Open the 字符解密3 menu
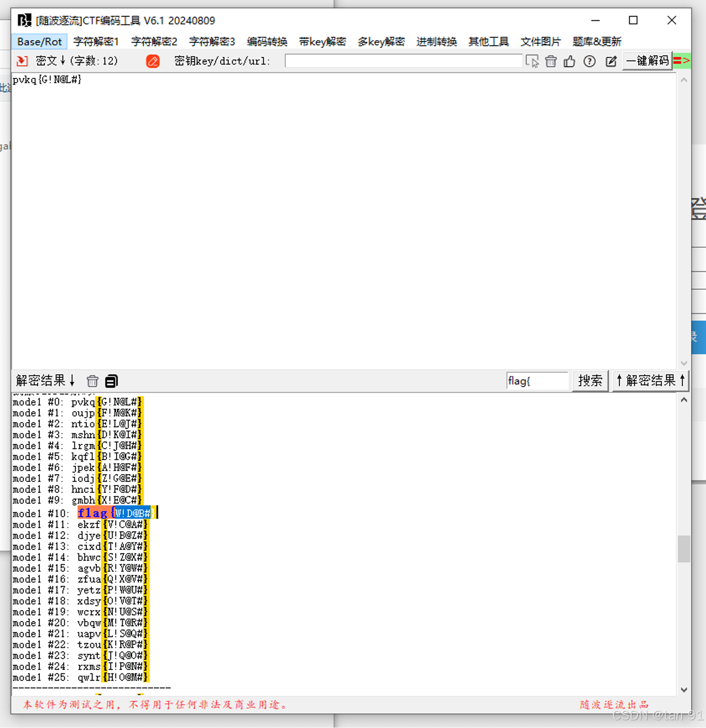706x728 pixels. point(212,41)
